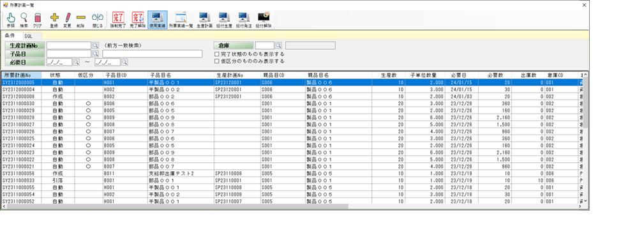The height and width of the screenshot is (235, 644).
Task: Click SP23110001 production plan cell
Action: tap(237, 180)
